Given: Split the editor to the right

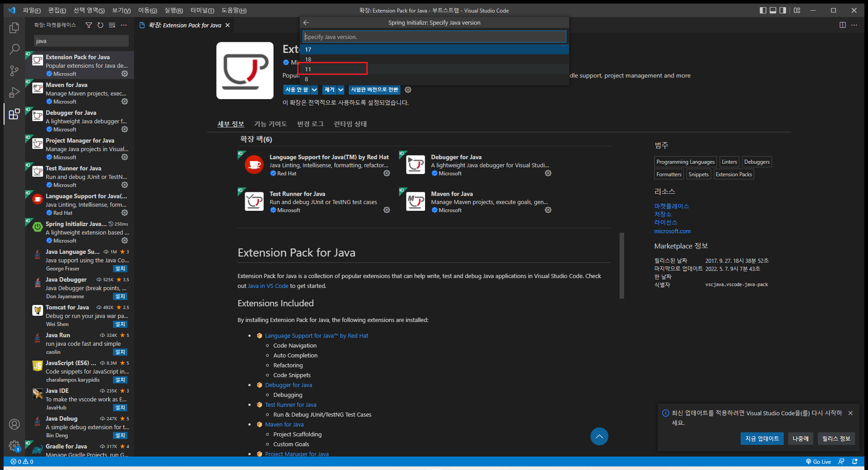Looking at the screenshot, I should click(842, 25).
